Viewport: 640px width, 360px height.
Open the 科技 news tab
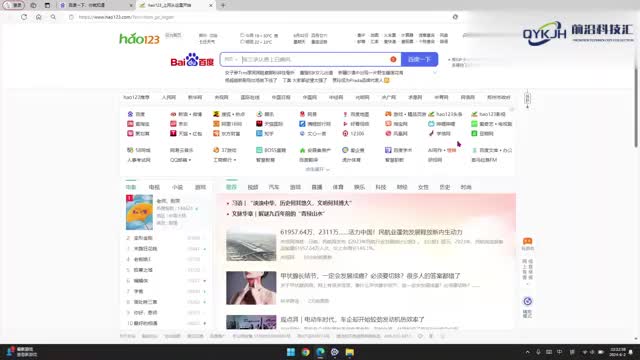click(380, 187)
